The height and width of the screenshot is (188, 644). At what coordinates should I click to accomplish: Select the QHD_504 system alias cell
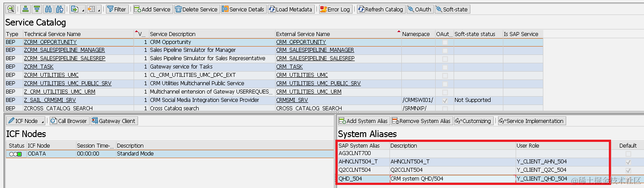364,179
